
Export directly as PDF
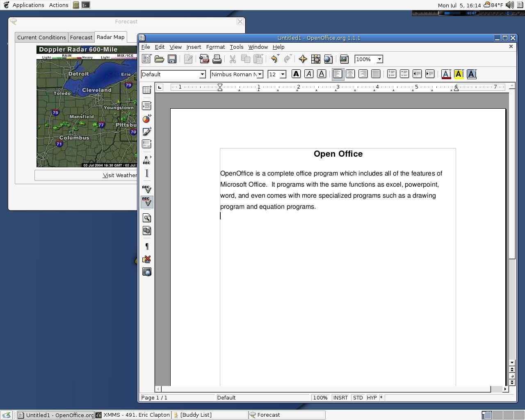coord(204,59)
